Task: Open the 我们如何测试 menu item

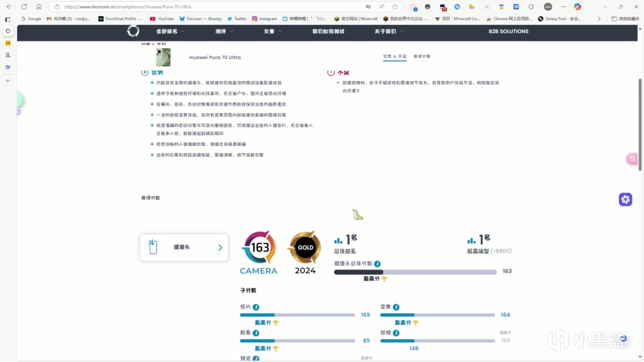Action: coord(328,31)
